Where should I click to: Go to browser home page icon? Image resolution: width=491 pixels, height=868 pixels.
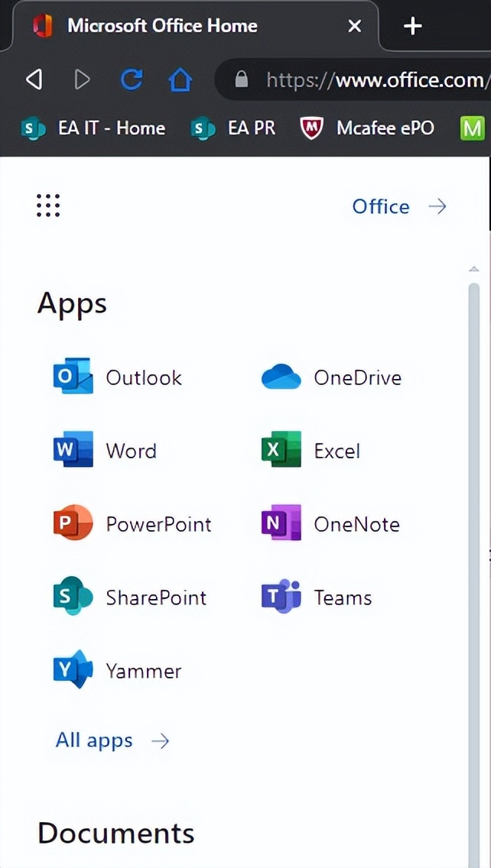pos(180,79)
